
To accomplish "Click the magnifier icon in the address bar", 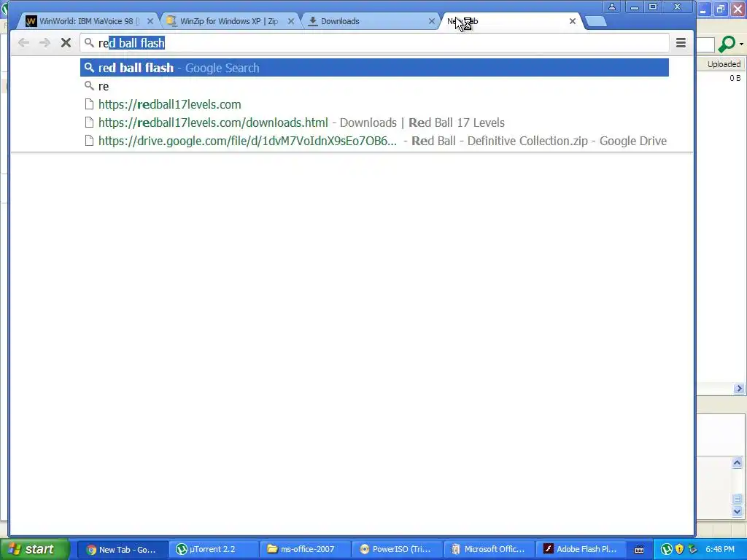I will [88, 43].
